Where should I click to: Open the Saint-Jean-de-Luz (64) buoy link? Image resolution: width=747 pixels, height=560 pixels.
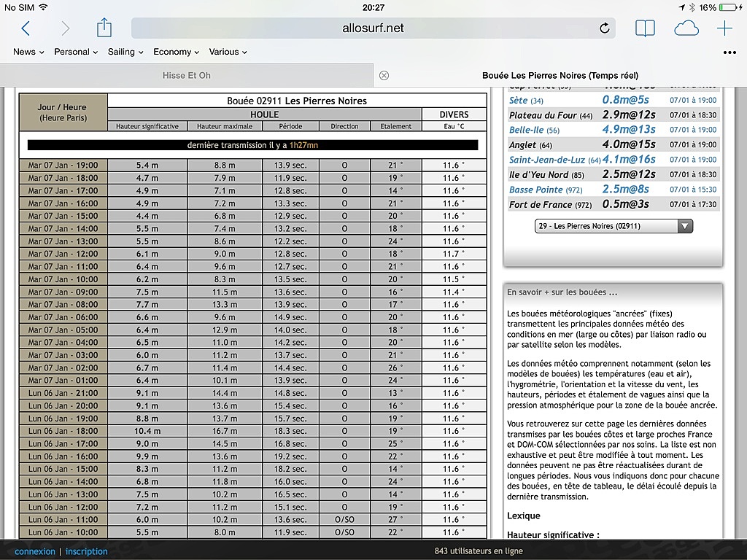[x=554, y=160]
